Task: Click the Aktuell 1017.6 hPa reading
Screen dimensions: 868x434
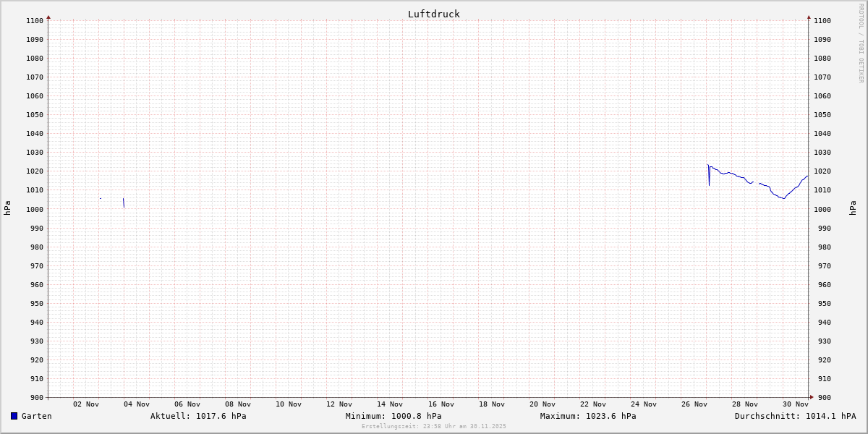Action: pyautogui.click(x=198, y=416)
